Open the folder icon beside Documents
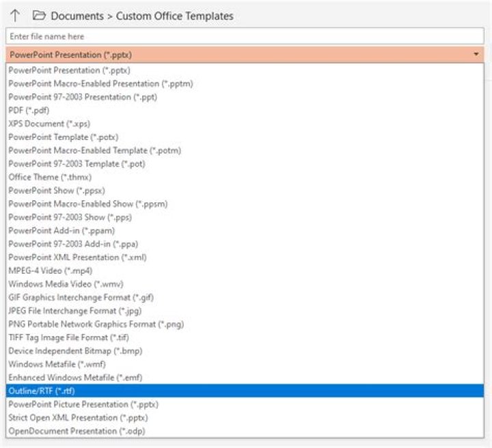This screenshot has width=492, height=448. [39, 15]
